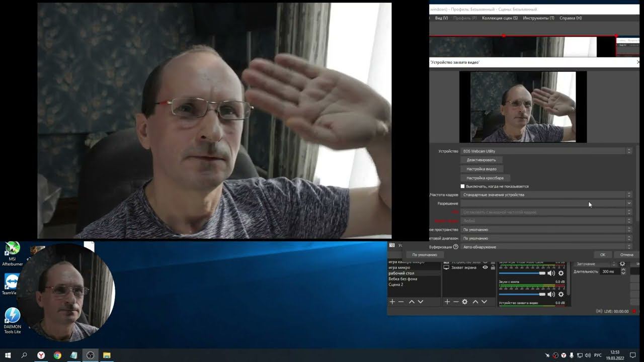Launch Google Chrome from the taskbar
The height and width of the screenshot is (362, 644).
click(x=57, y=355)
